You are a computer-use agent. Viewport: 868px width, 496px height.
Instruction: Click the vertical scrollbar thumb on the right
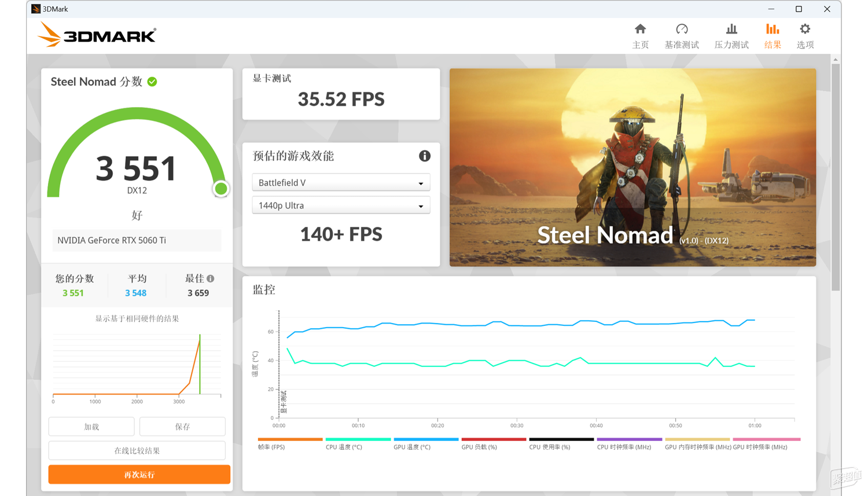point(835,177)
